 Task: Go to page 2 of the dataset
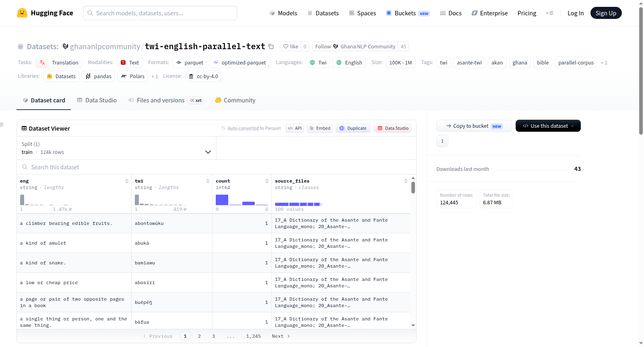[199, 336]
